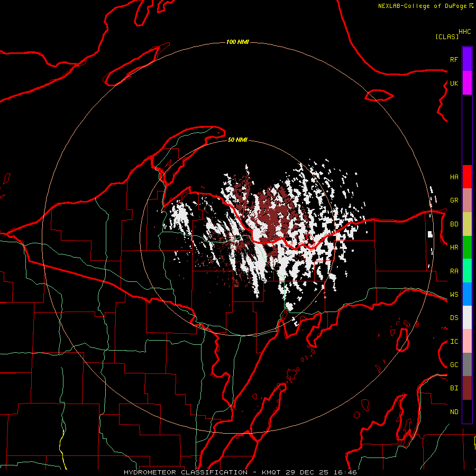Click the HR green legend swatch
The height and width of the screenshot is (476, 476).
(467, 248)
